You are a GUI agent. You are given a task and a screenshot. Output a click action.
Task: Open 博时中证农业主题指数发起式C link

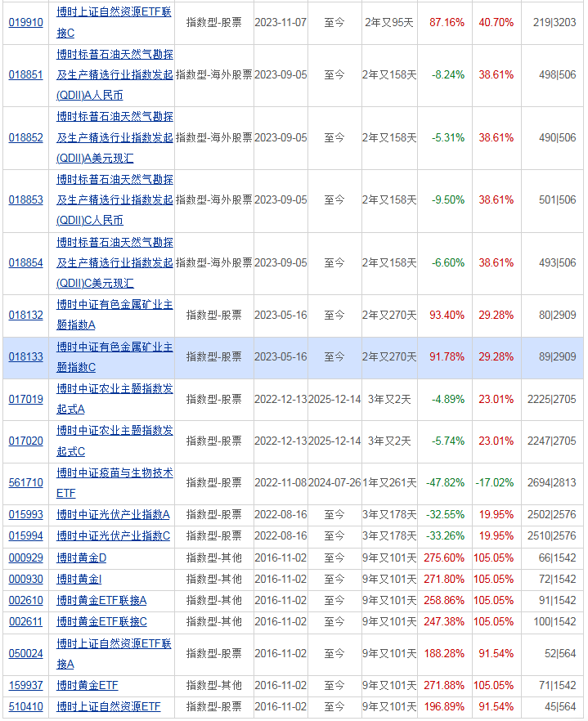(x=114, y=441)
